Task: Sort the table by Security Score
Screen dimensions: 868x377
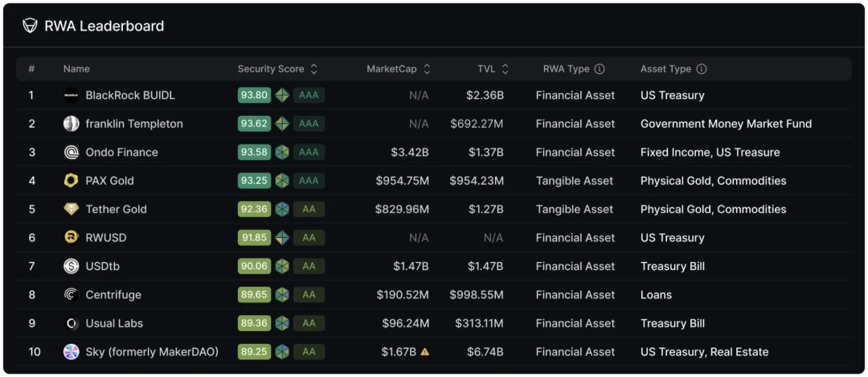Action: (x=314, y=69)
